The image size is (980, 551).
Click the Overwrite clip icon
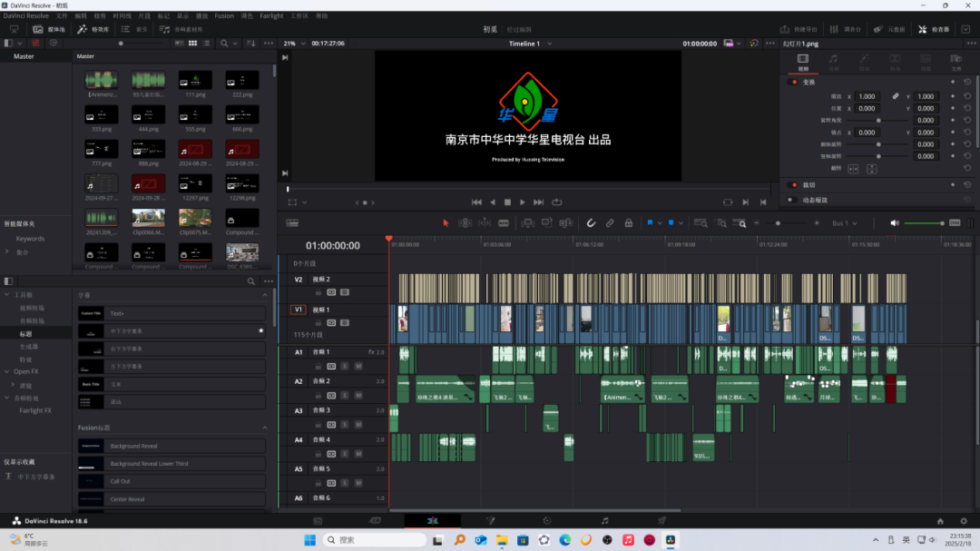point(547,223)
